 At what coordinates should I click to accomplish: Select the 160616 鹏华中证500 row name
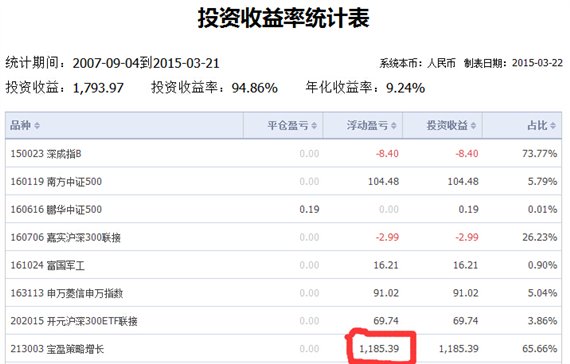click(x=56, y=209)
